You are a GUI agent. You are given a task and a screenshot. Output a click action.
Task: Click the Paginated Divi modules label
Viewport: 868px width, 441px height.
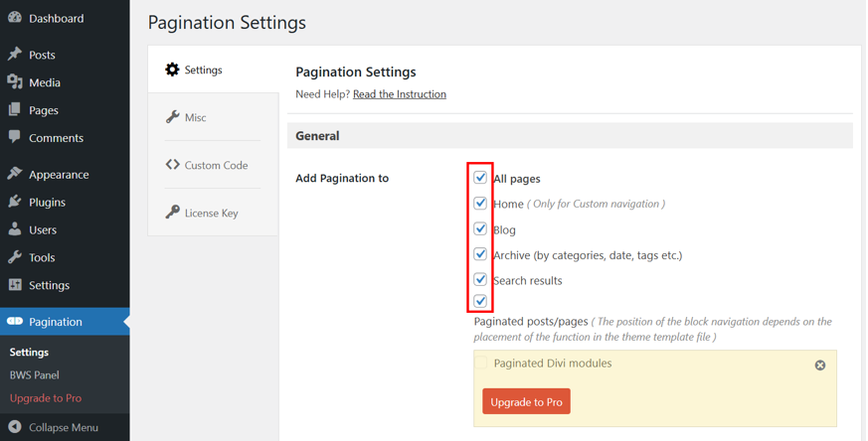coord(553,363)
